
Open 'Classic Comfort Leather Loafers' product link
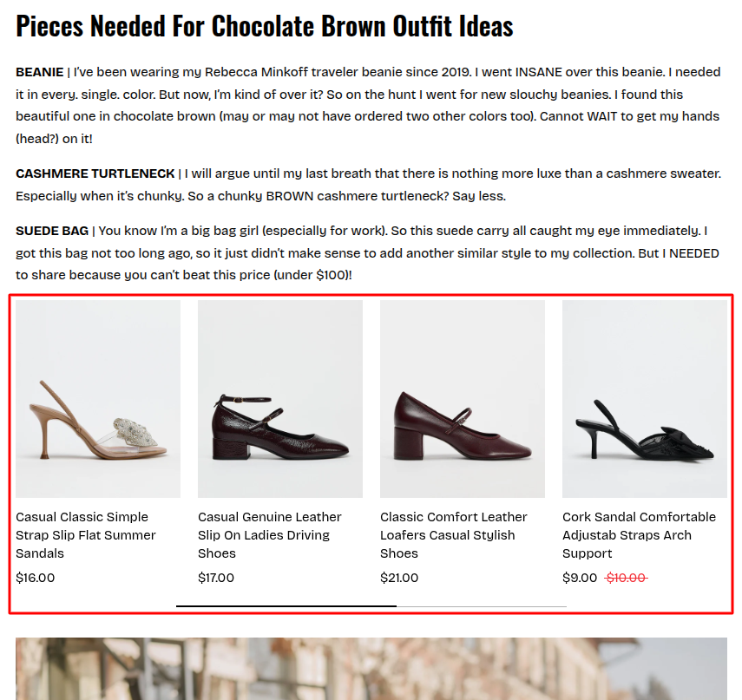[x=453, y=534]
